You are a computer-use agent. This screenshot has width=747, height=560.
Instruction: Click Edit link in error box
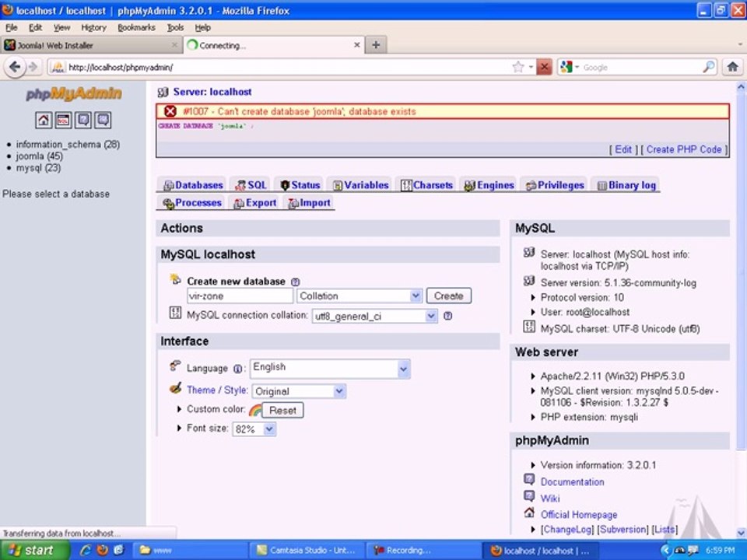tap(623, 149)
